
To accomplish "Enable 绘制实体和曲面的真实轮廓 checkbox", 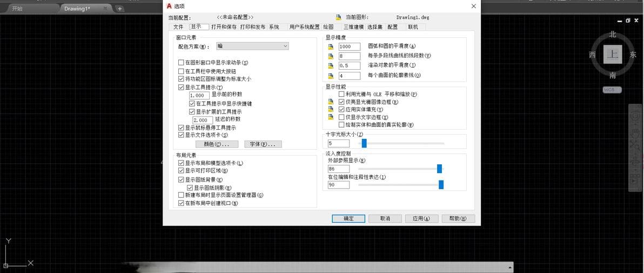I will tap(341, 124).
